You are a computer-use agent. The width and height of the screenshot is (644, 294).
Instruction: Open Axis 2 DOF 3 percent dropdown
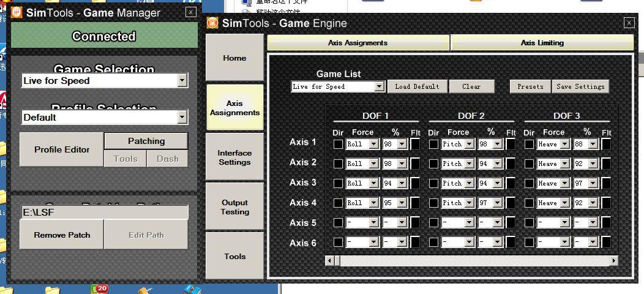click(593, 164)
